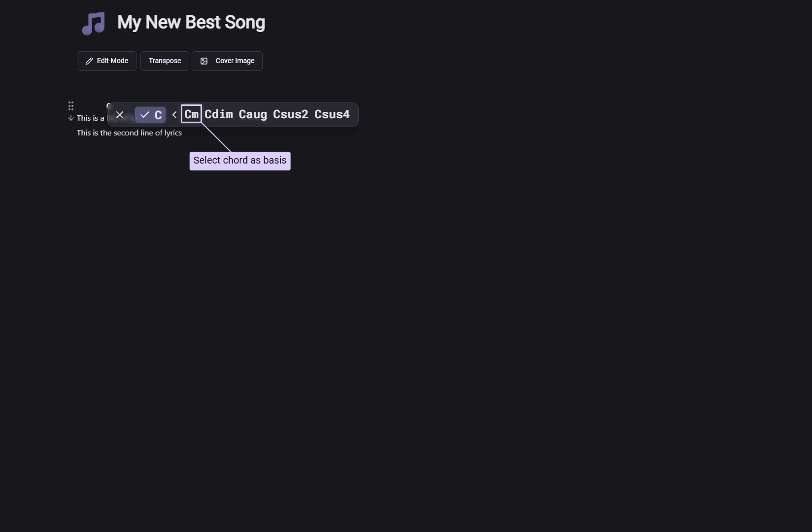
Task: Collapse chord variants with the left chevron
Action: click(175, 115)
